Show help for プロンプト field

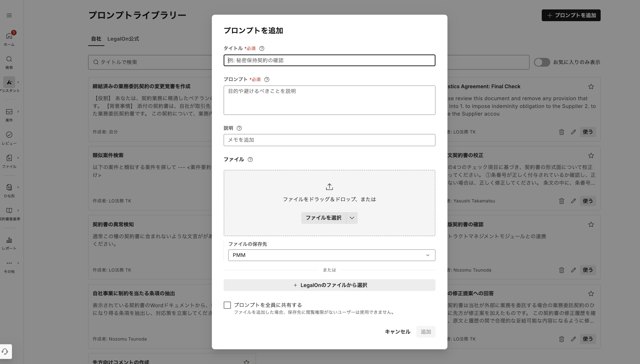[x=267, y=80]
